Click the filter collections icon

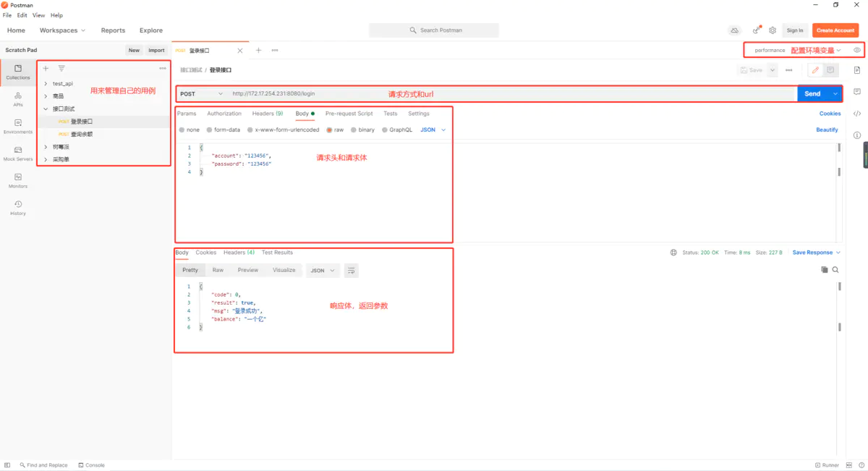coord(61,68)
